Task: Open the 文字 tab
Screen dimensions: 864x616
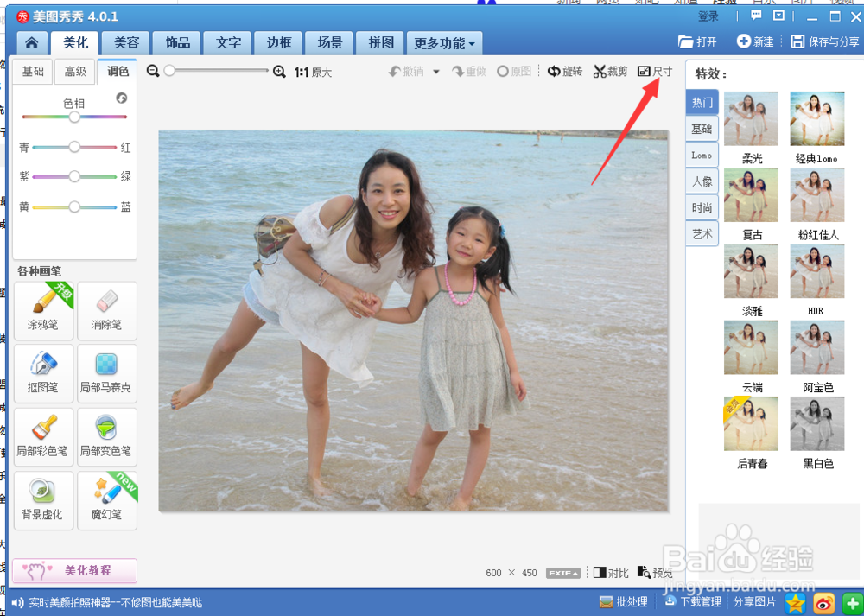Action: coord(228,43)
